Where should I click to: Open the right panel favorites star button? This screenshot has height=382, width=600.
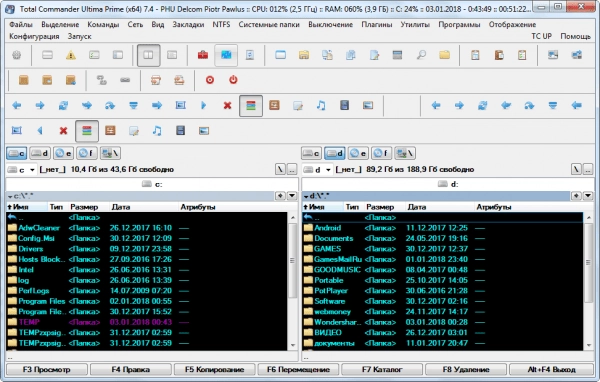point(576,196)
